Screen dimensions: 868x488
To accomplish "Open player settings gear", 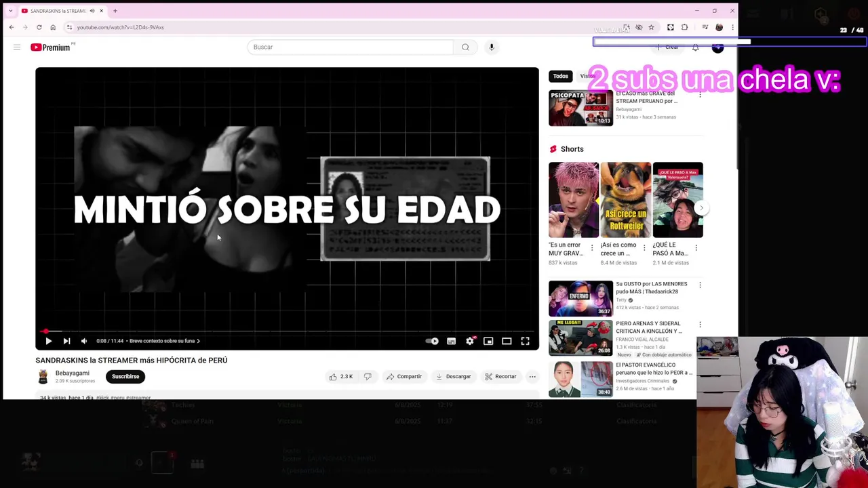I will point(470,341).
